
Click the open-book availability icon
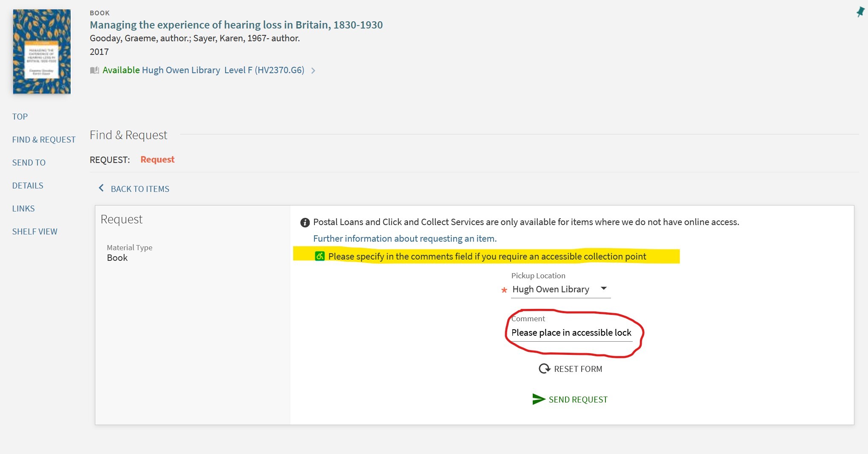(94, 70)
